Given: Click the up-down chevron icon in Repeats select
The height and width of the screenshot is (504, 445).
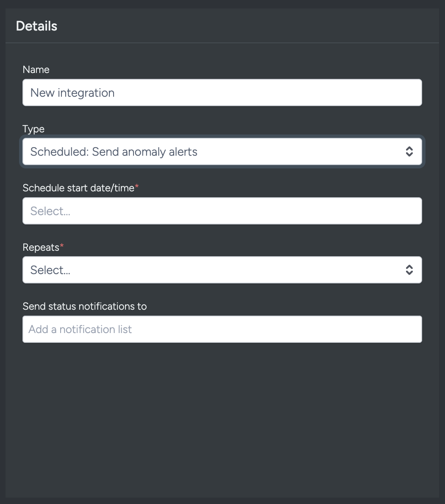Looking at the screenshot, I should click(x=409, y=270).
